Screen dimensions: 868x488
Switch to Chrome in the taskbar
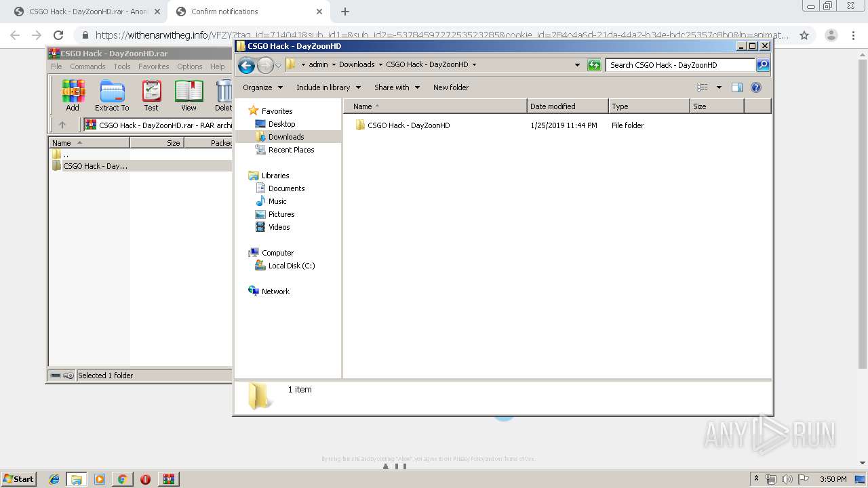pos(122,479)
